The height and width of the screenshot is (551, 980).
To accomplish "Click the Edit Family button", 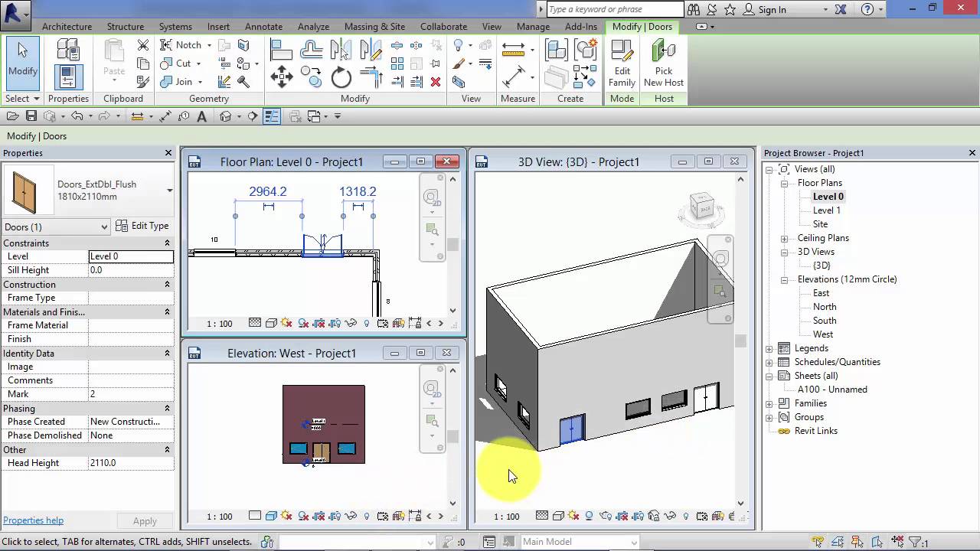I will 622,64.
